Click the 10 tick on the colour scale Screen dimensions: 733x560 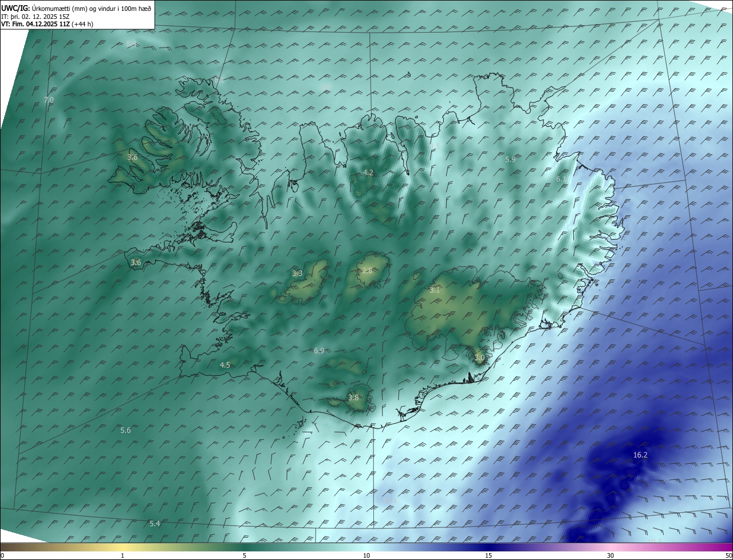point(366,556)
